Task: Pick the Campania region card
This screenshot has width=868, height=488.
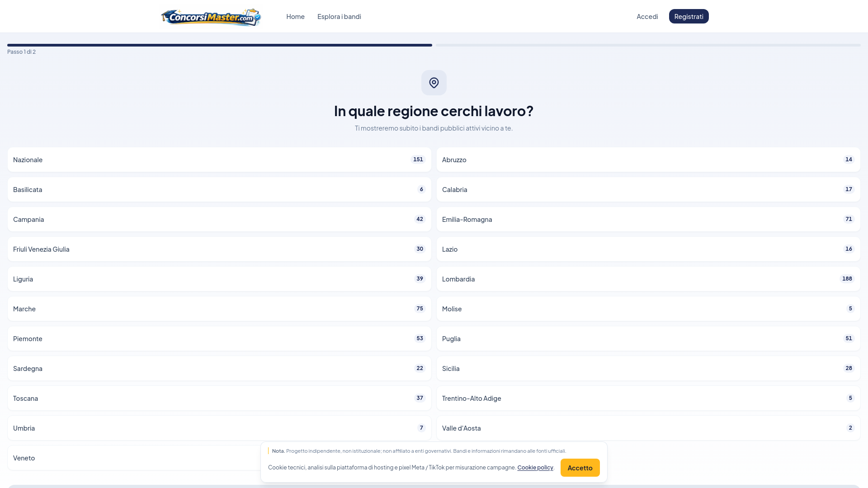Action: [x=219, y=219]
